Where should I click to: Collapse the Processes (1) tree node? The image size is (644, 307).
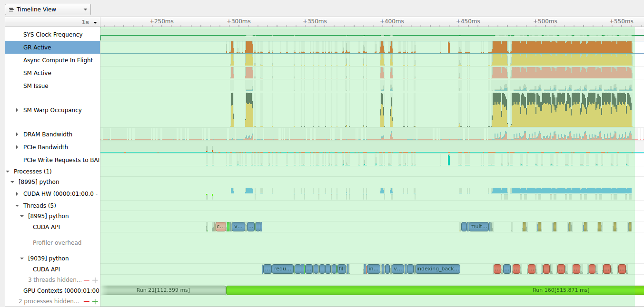click(x=8, y=172)
